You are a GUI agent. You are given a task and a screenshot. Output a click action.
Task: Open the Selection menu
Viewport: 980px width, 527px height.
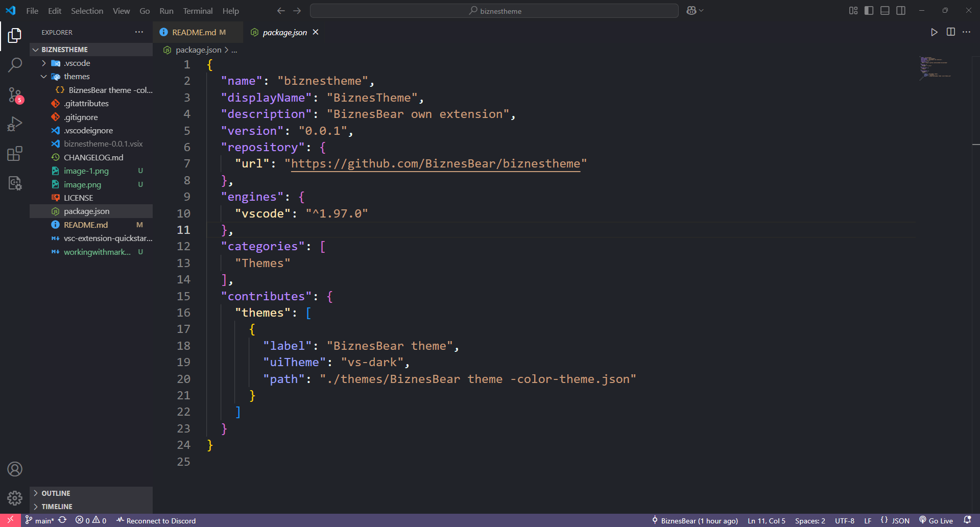[x=87, y=11]
